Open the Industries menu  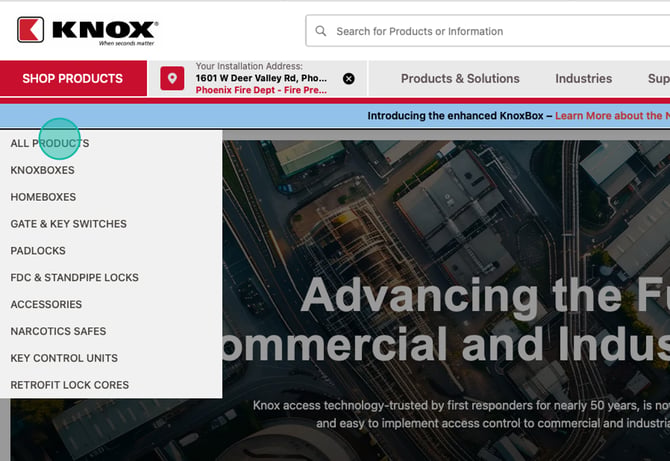point(583,79)
